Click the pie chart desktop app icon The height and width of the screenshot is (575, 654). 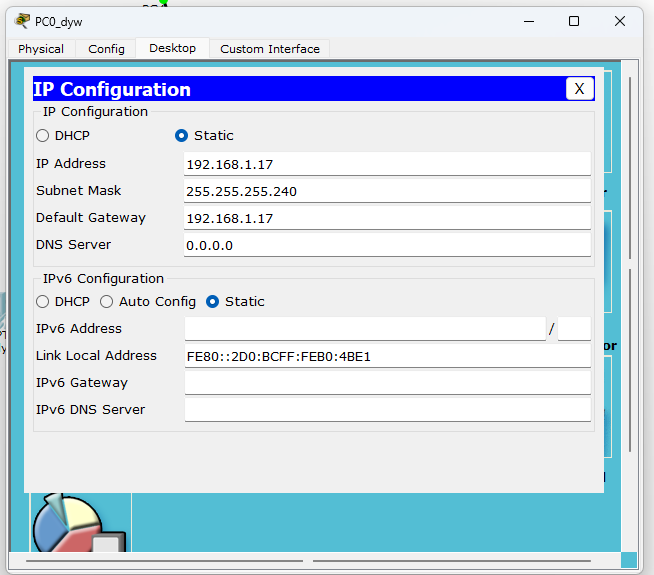[79, 523]
